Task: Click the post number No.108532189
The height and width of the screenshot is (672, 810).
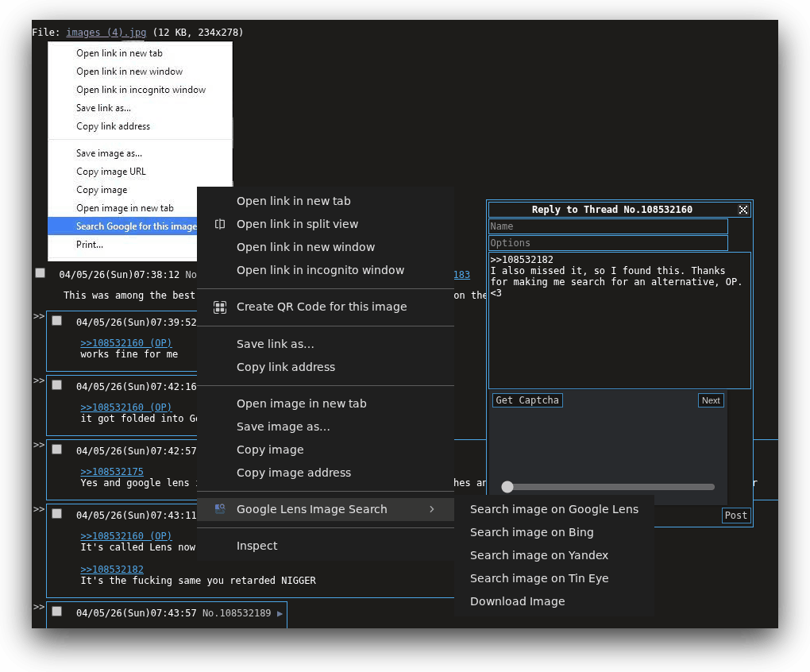Action: click(x=237, y=613)
